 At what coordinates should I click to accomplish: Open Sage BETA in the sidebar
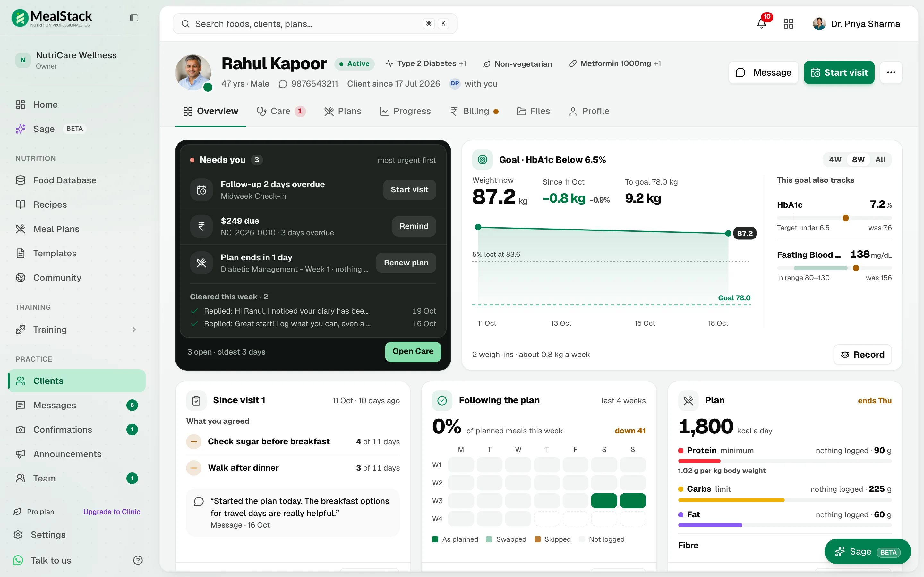coord(51,129)
